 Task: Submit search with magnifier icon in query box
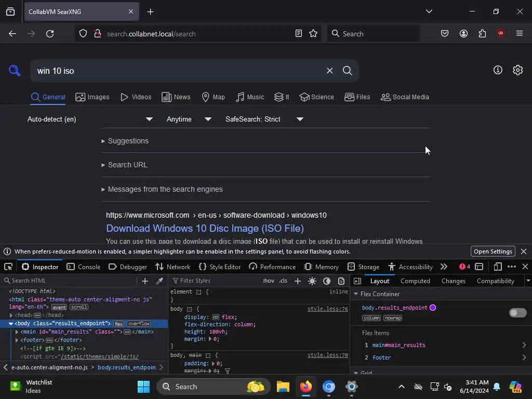(347, 71)
